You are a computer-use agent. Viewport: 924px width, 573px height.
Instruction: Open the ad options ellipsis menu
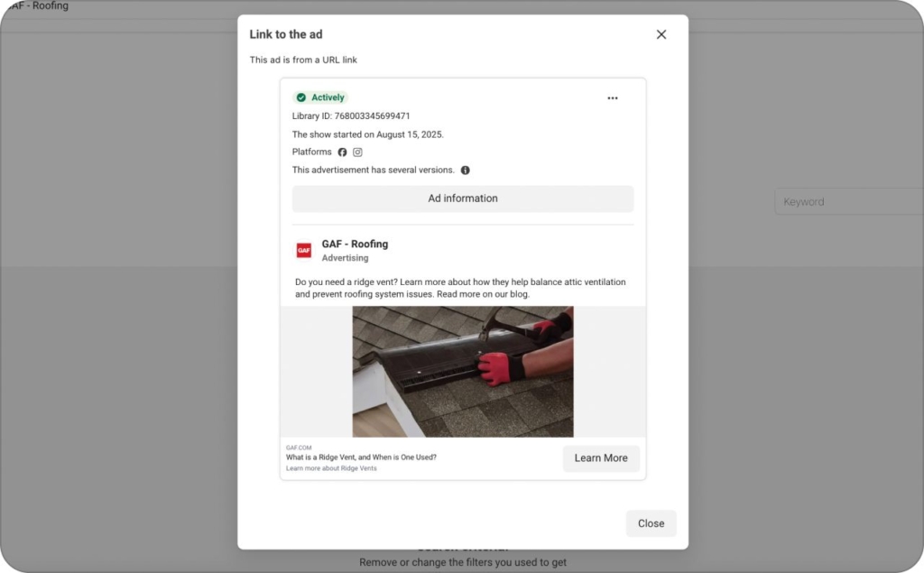pyautogui.click(x=613, y=97)
